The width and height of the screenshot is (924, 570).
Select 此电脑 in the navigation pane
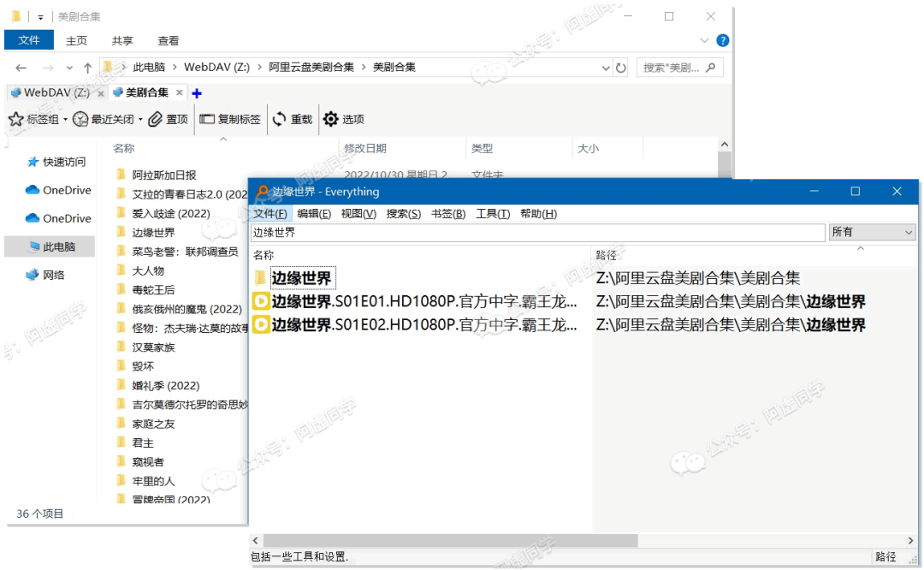click(50, 246)
